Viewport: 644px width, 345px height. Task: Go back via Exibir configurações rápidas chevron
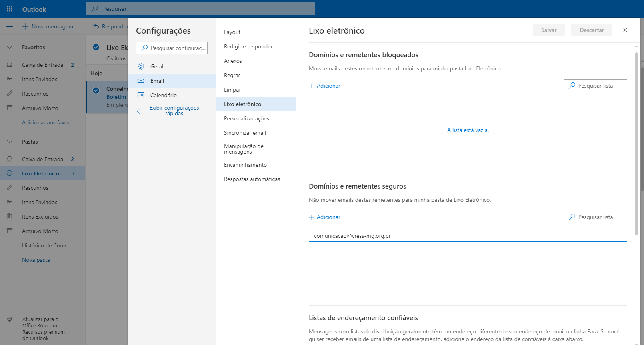(138, 111)
